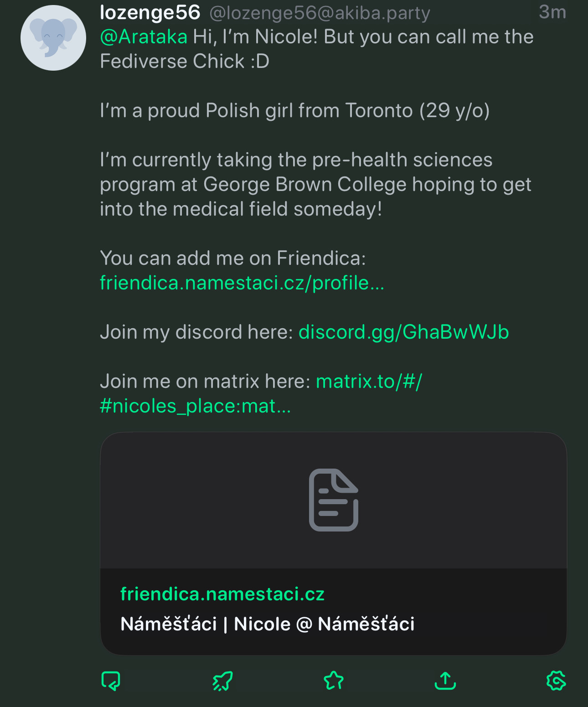Tap the @lozenge56@akiba.party handle

(320, 14)
